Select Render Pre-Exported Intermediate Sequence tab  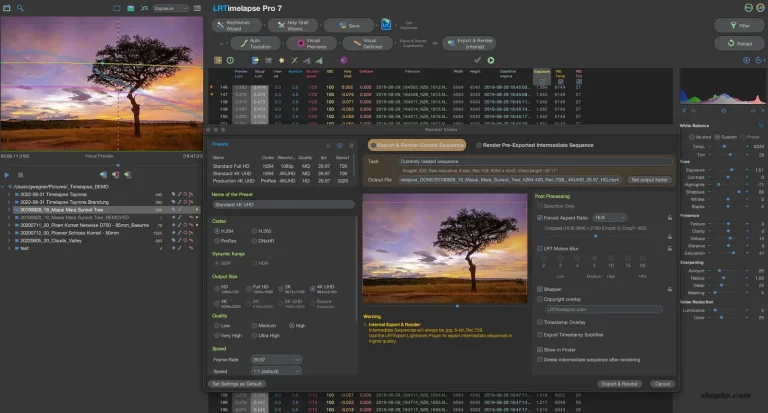click(530, 145)
